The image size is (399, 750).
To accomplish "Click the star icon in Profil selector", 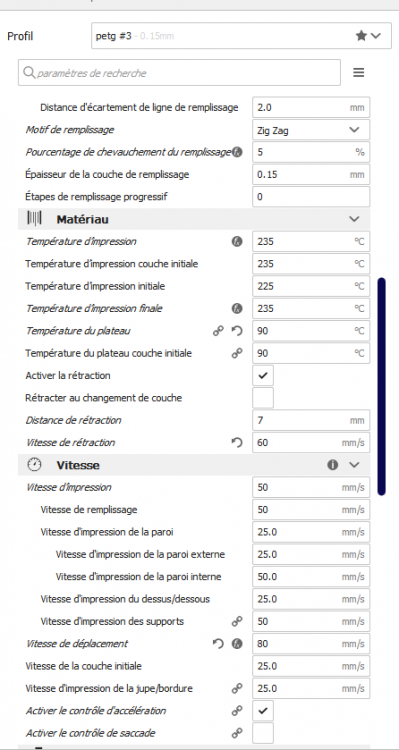I will coord(362,36).
